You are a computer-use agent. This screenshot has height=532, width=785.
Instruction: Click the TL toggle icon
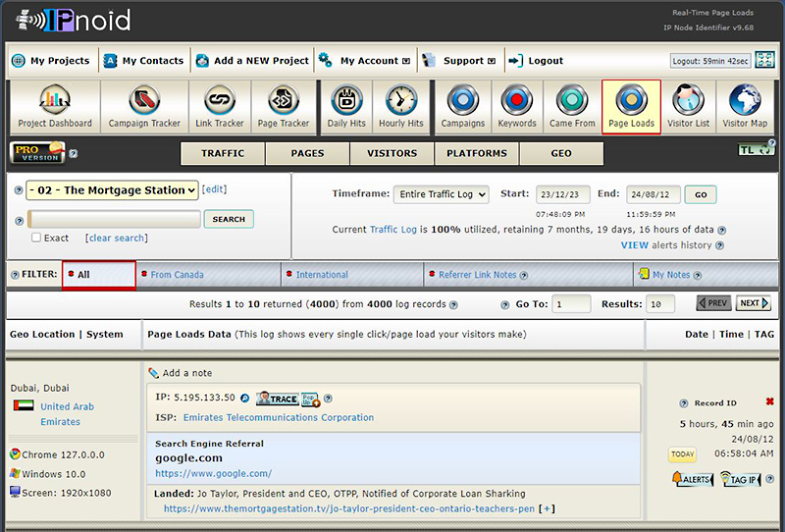(x=756, y=150)
